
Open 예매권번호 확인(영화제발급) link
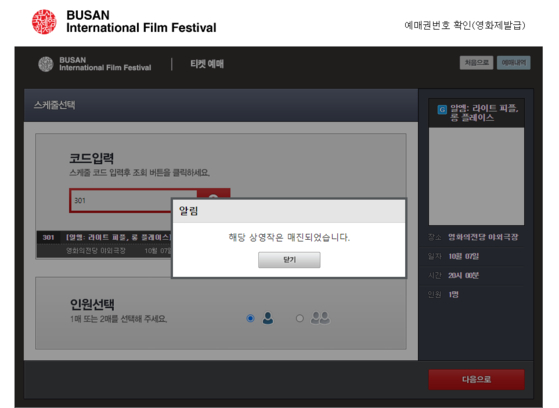point(465,25)
